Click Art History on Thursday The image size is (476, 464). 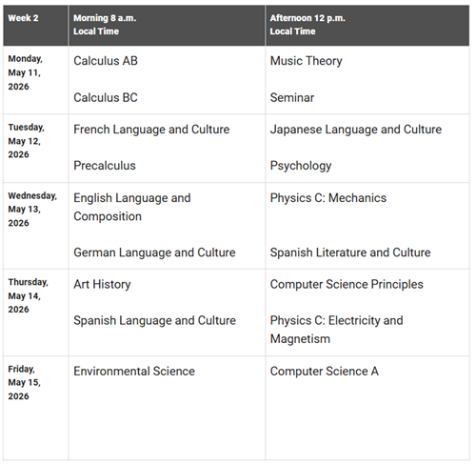(x=102, y=285)
